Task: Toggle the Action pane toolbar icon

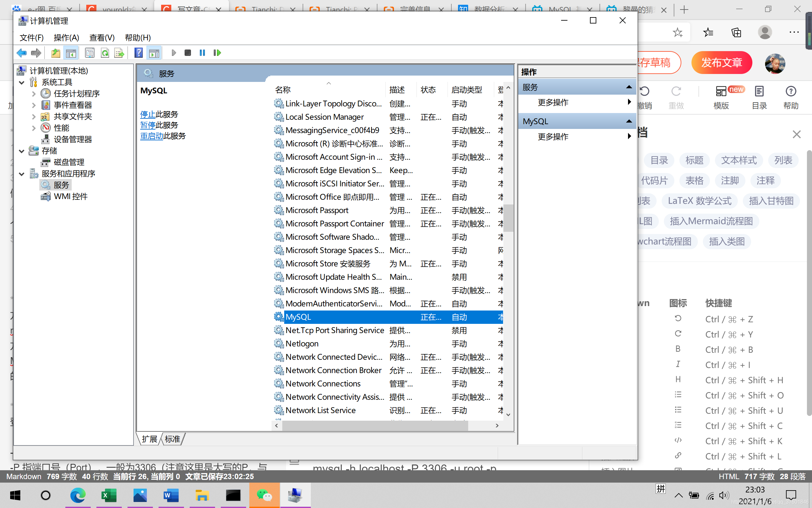Action: point(154,53)
